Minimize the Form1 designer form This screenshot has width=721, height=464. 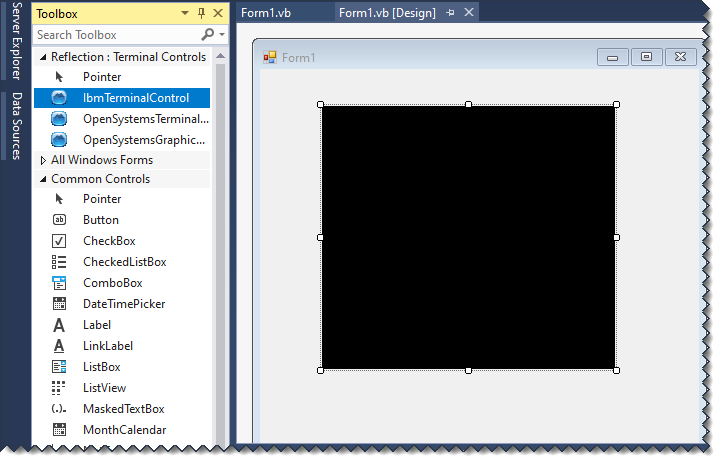tap(612, 57)
